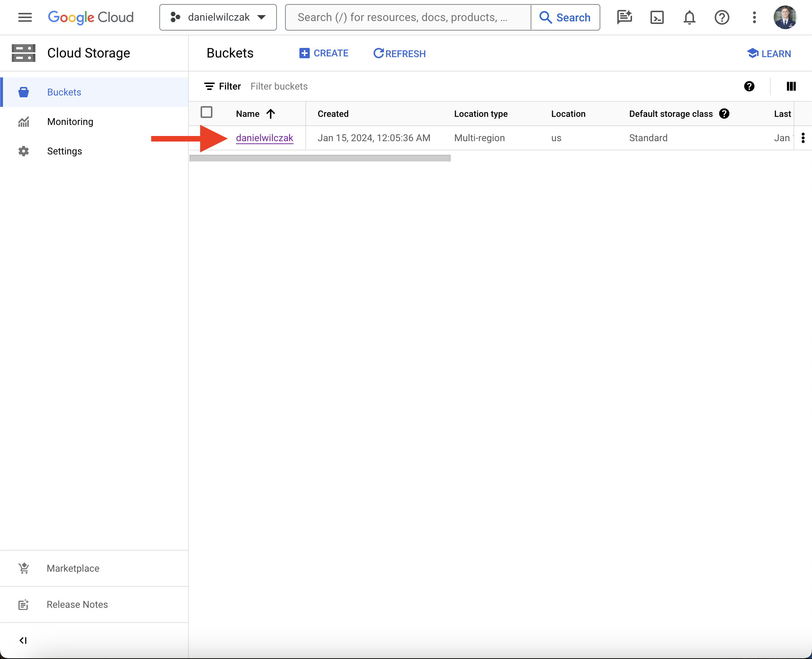Image resolution: width=812 pixels, height=659 pixels.
Task: Click the Filter icon
Action: 209,87
